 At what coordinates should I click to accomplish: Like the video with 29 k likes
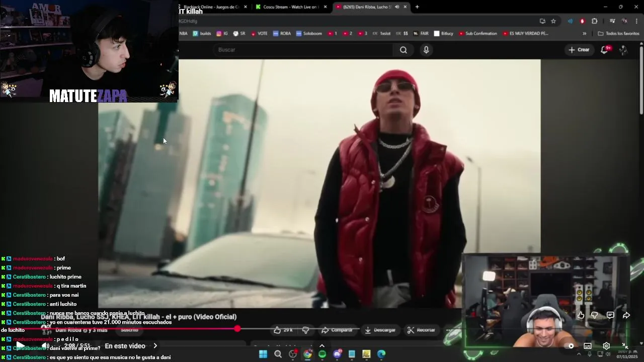point(283,330)
